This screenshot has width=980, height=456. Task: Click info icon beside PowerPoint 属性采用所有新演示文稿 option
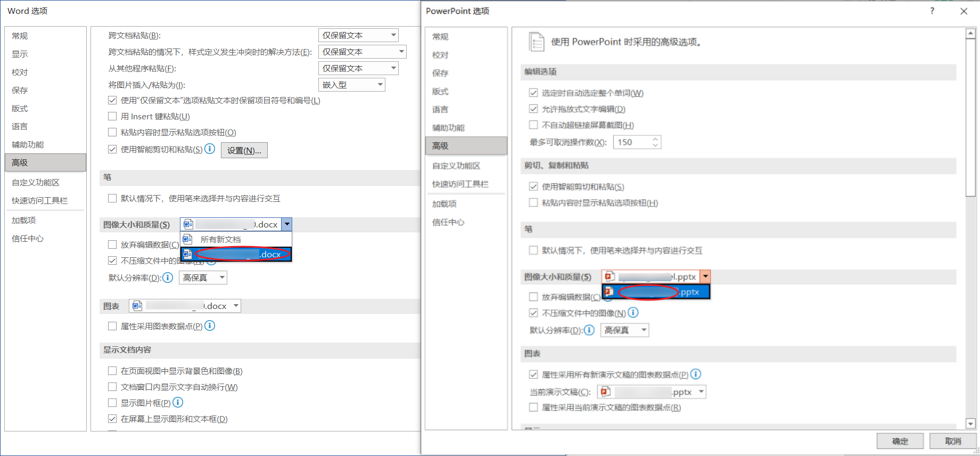pos(696,374)
